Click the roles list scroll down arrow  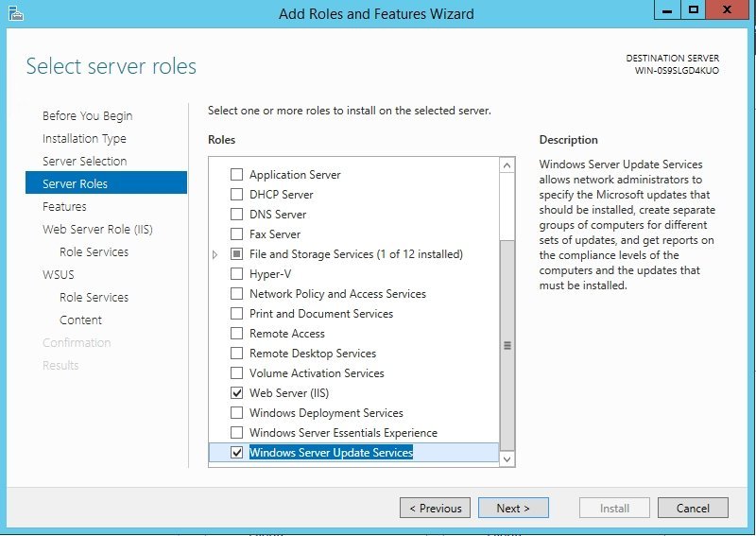pyautogui.click(x=507, y=458)
